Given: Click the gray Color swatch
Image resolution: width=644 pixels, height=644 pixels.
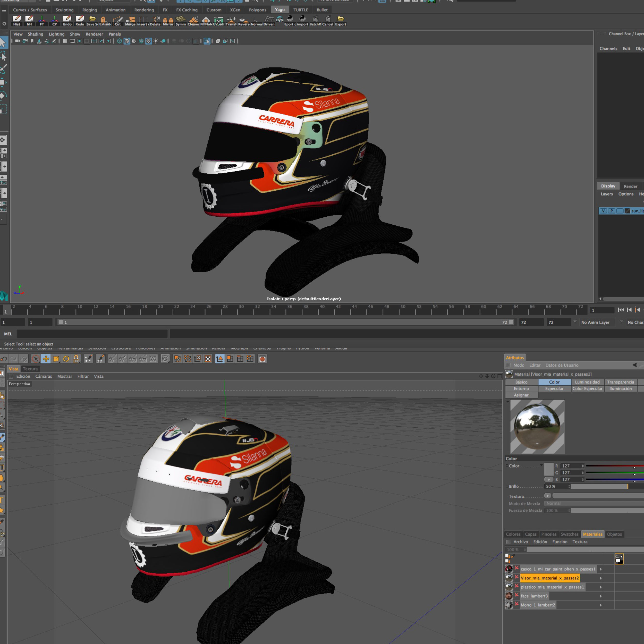Looking at the screenshot, I should [x=549, y=469].
